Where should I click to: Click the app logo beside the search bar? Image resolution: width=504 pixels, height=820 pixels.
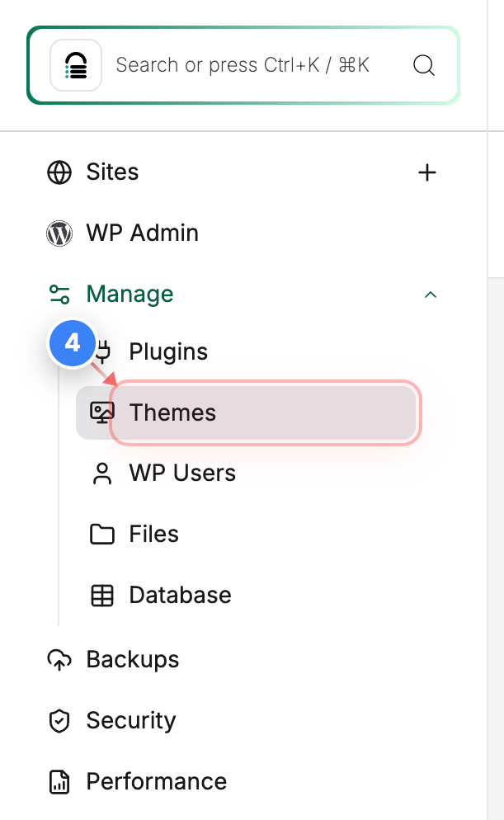75,66
